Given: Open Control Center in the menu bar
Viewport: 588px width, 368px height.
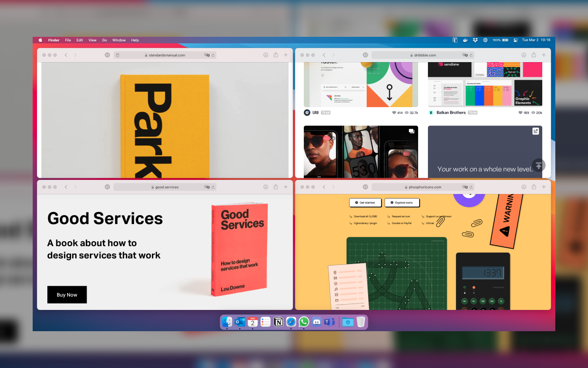Looking at the screenshot, I should pos(515,40).
